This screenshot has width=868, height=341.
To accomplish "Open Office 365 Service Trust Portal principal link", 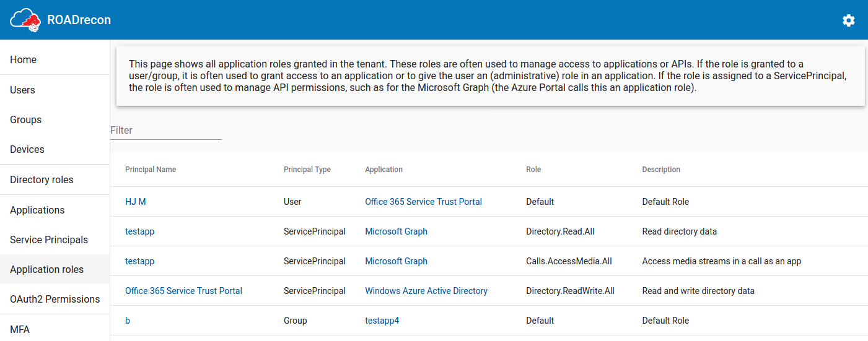I will point(183,291).
